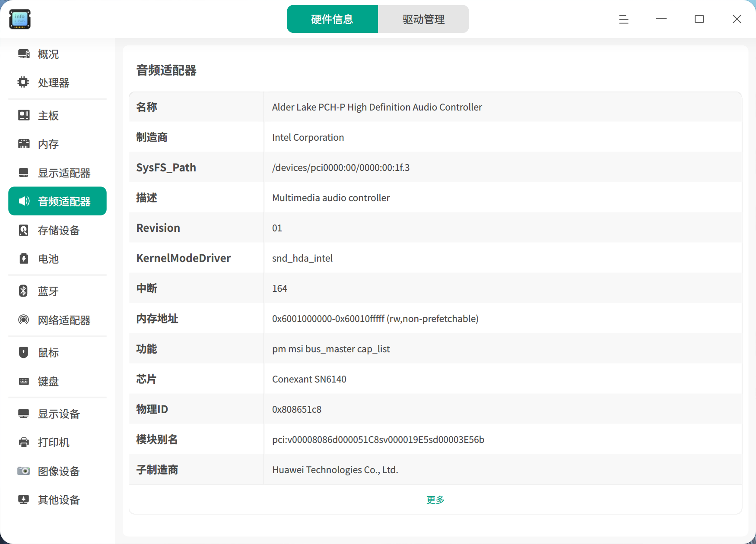Select the 内存 memory icon
Viewport: 756px width, 544px height.
[24, 144]
